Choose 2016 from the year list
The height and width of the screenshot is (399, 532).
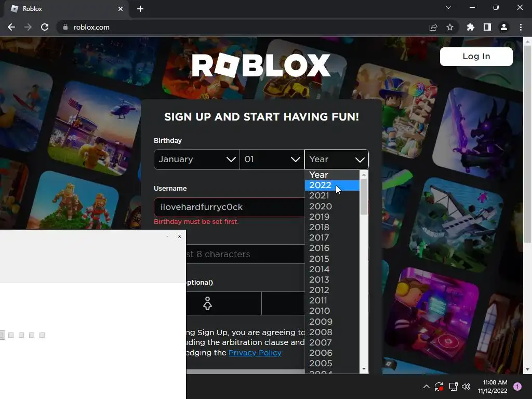(332, 248)
